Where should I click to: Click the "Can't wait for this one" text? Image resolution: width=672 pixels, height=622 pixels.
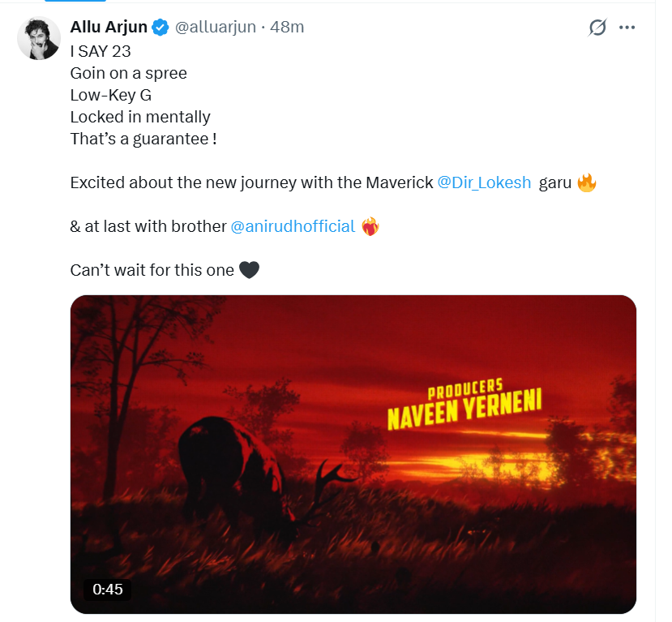pyautogui.click(x=152, y=270)
